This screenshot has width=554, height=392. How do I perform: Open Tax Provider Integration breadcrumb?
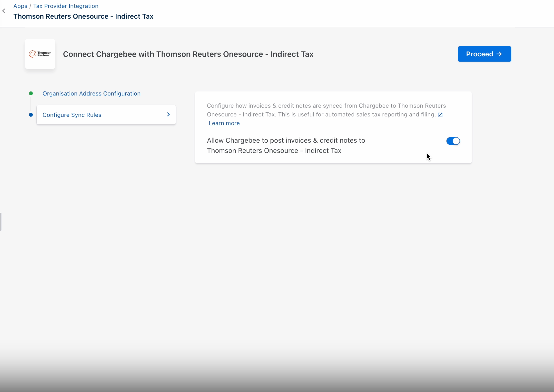pyautogui.click(x=66, y=6)
